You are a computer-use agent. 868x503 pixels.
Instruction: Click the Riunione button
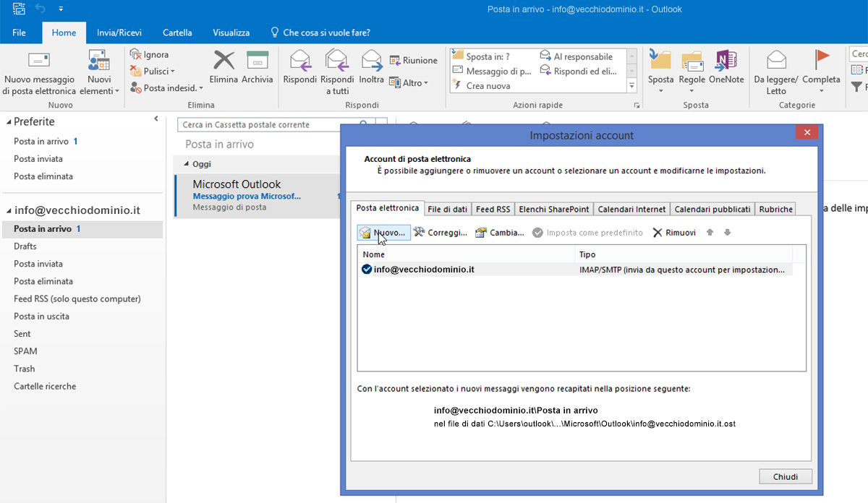click(414, 60)
